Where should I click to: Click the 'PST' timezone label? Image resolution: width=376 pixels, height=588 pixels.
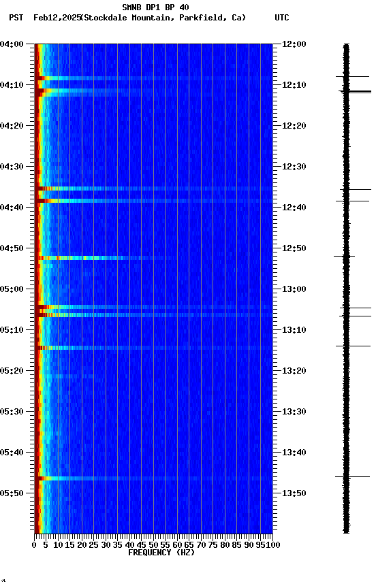(x=16, y=18)
